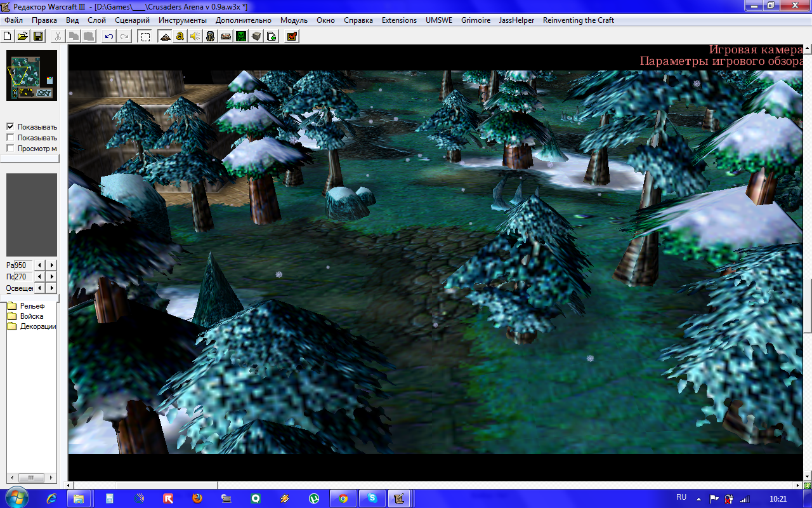The height and width of the screenshot is (508, 812).
Task: Click the taskbar clock showing 10:21
Action: click(778, 498)
